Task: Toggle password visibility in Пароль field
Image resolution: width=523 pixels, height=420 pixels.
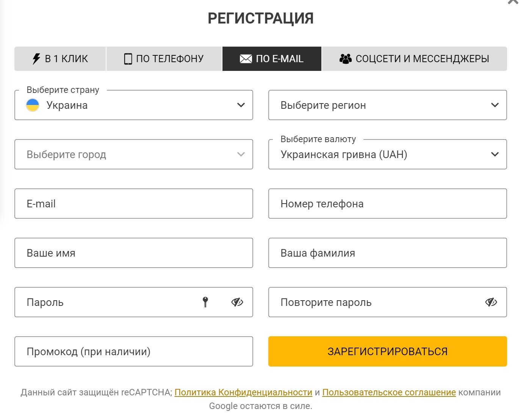Action: pyautogui.click(x=237, y=302)
